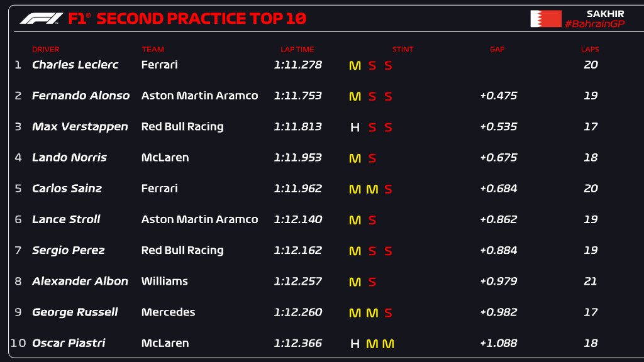Select the LAP TIME column header

coord(297,50)
